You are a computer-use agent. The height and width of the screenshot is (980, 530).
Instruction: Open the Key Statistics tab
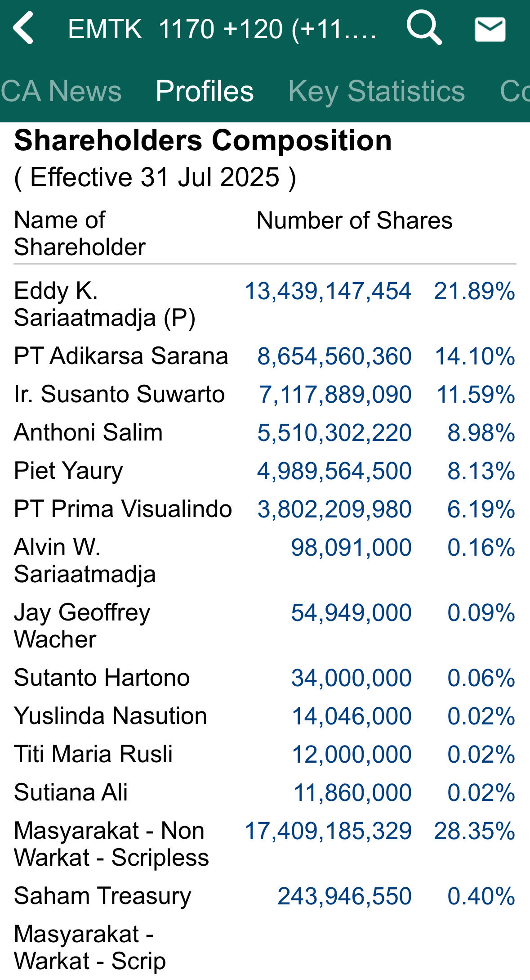coord(376,91)
